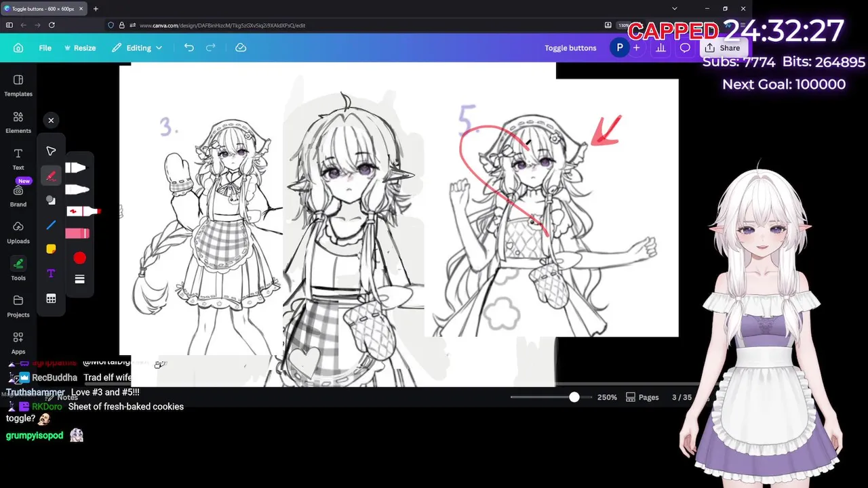Toggle reader view icon in address bar
This screenshot has width=868, height=488.
[x=608, y=25]
